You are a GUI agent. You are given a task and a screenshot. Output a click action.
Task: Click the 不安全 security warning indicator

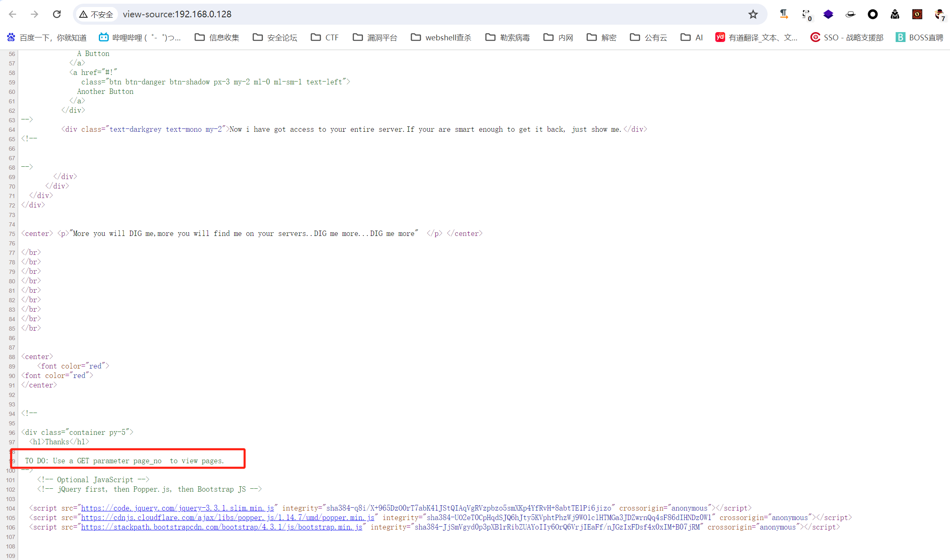point(96,14)
